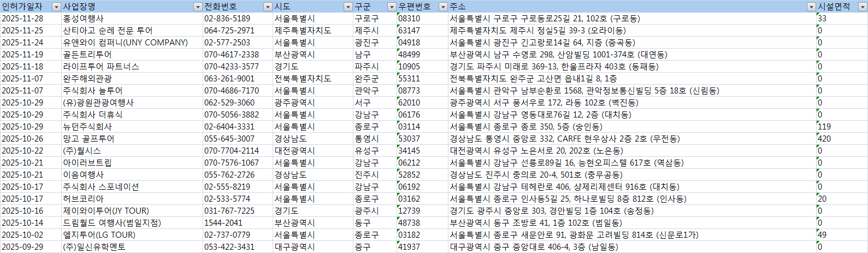This screenshot has width=868, height=253.
Task: Open the 전화번호 filter dropdown
Action: pyautogui.click(x=268, y=7)
